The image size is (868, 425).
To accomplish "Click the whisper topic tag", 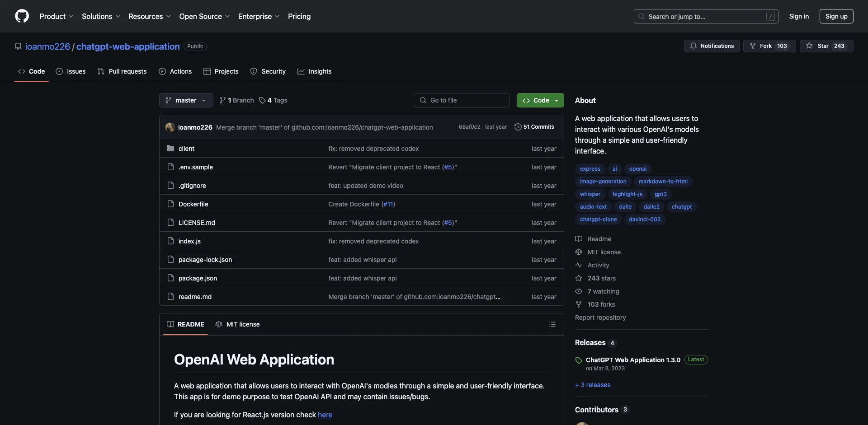I will pos(590,194).
